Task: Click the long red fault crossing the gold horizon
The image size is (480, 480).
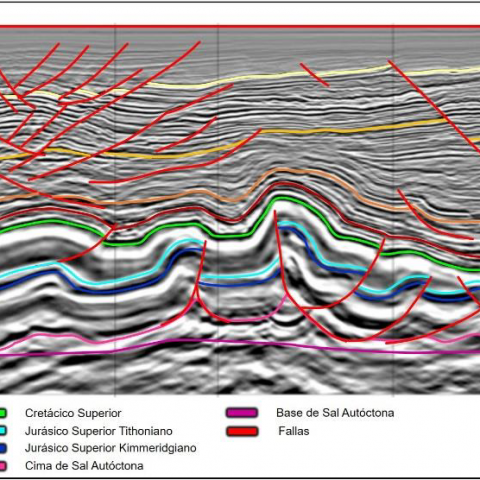Action: [433, 106]
